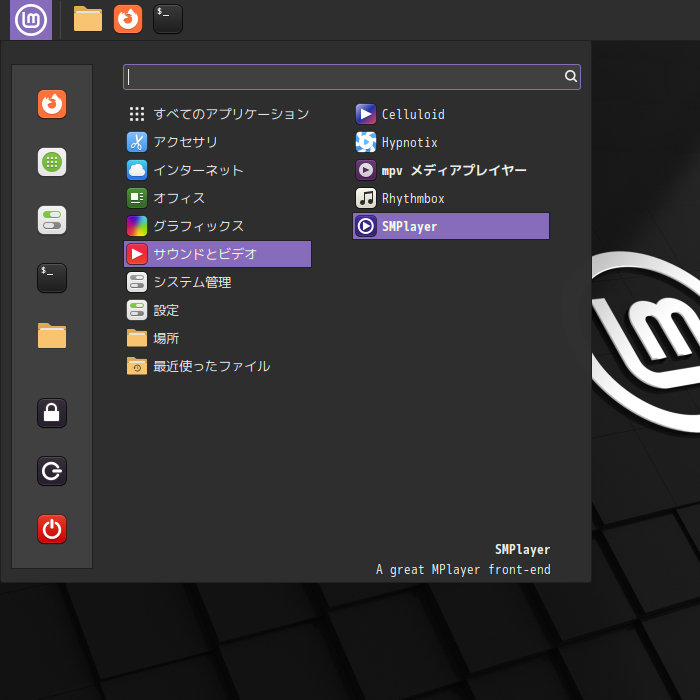The width and height of the screenshot is (700, 700).
Task: Click the red power-off button
Action: point(52,529)
